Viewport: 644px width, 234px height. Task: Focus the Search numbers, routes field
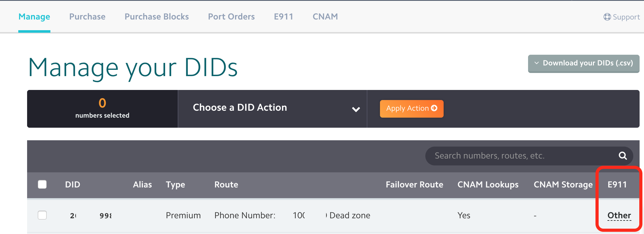point(523,156)
